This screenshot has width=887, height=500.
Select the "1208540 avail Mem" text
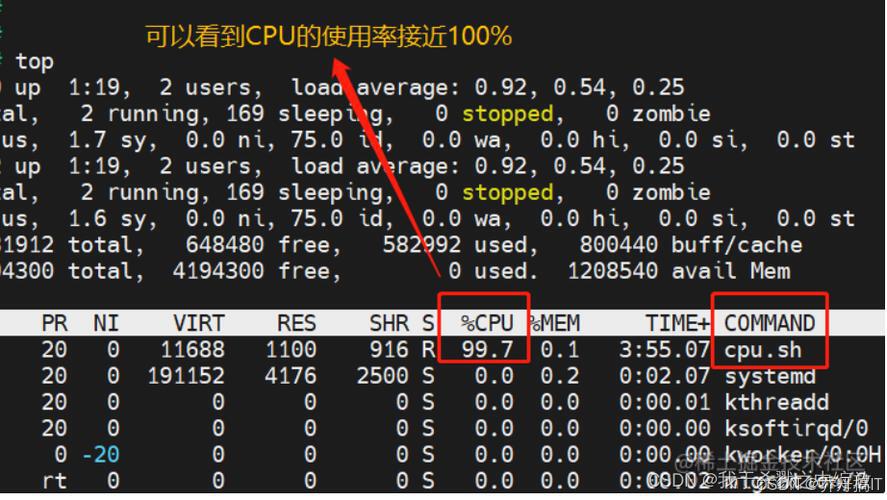point(678,271)
